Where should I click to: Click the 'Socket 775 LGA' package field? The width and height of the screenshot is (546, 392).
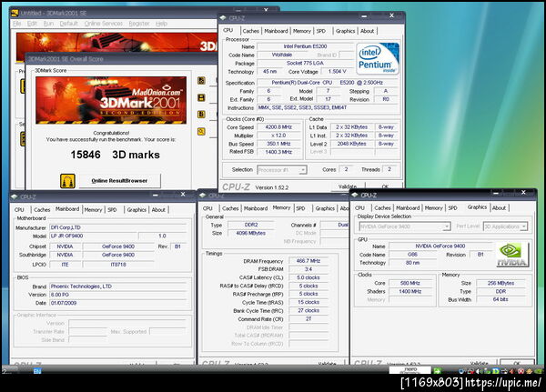pos(305,63)
